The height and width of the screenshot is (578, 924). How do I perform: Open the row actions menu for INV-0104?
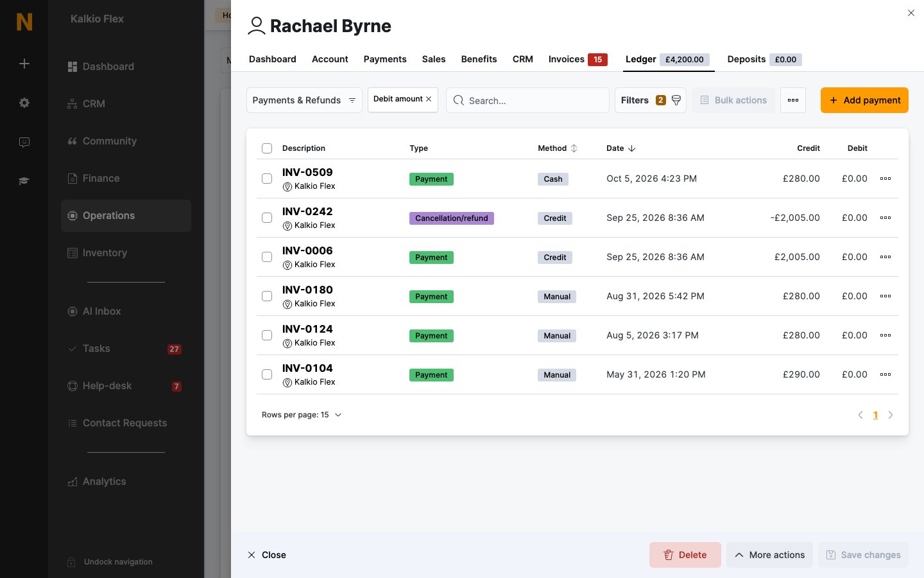886,374
